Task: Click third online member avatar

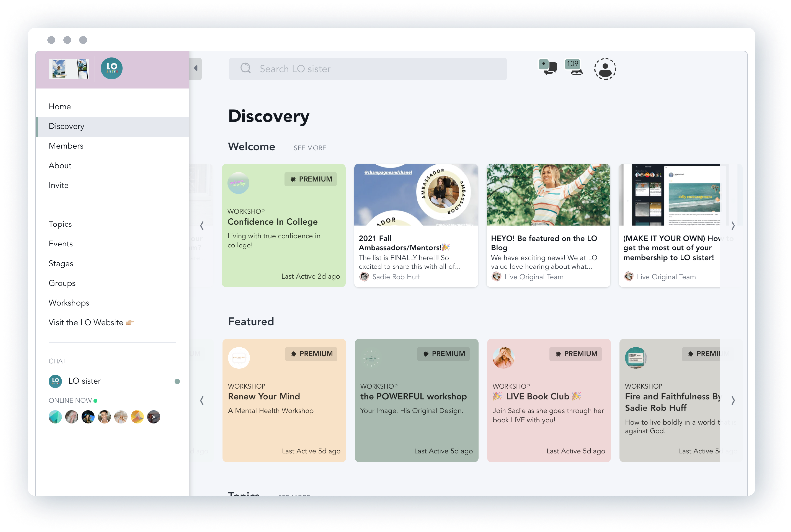Action: tap(88, 417)
